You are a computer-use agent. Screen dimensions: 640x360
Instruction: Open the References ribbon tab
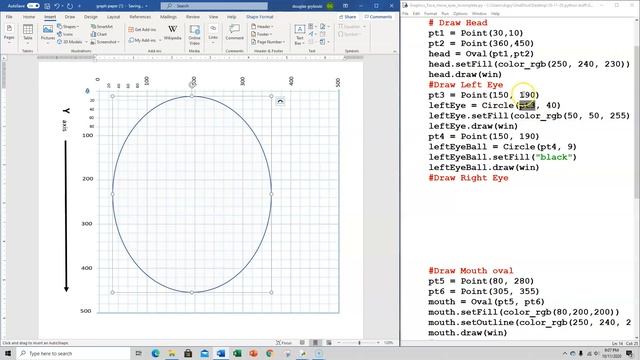pos(140,17)
